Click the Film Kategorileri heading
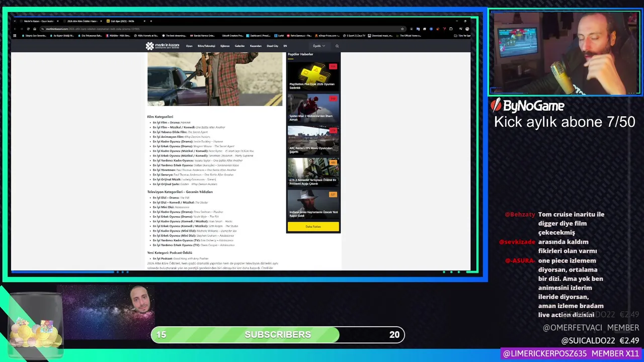Viewport: 644px width, 362px height. pos(160,117)
